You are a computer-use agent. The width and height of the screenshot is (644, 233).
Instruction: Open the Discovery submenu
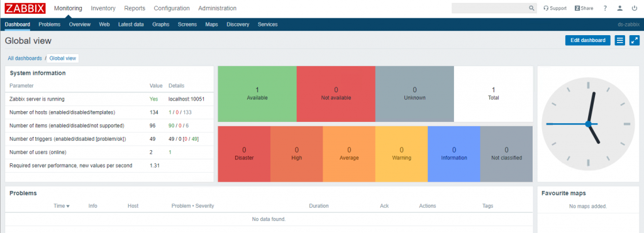point(238,24)
